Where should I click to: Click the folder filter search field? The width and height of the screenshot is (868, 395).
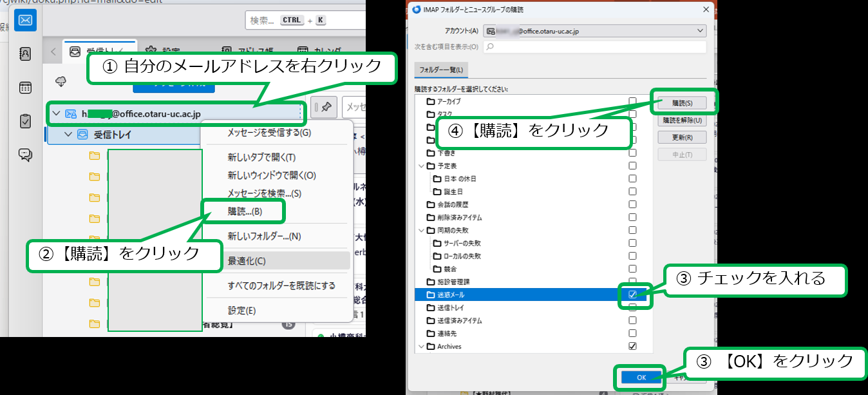(x=595, y=47)
